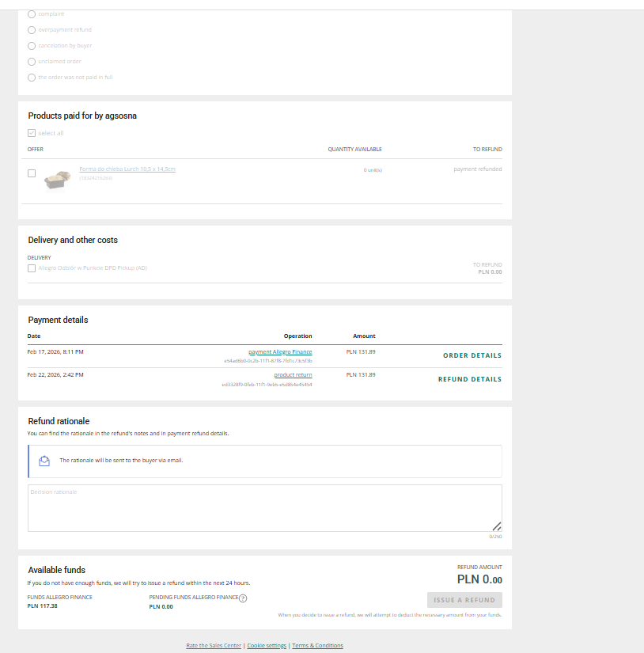Click the "product return" operation link
This screenshot has width=644, height=653.
[293, 374]
